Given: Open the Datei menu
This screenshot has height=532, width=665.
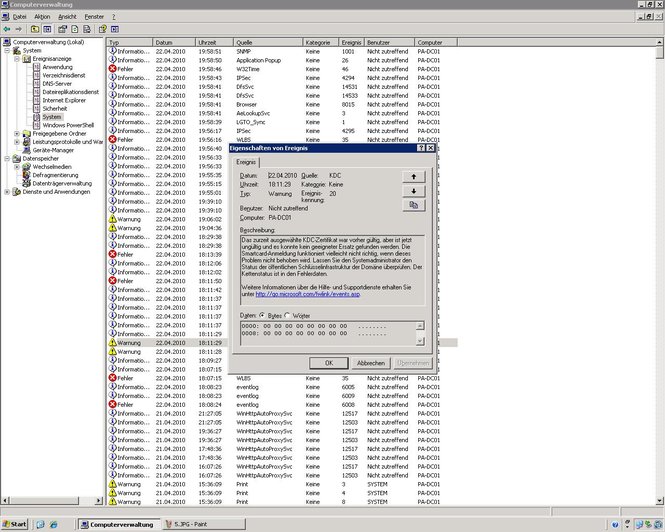Looking at the screenshot, I should tap(20, 17).
